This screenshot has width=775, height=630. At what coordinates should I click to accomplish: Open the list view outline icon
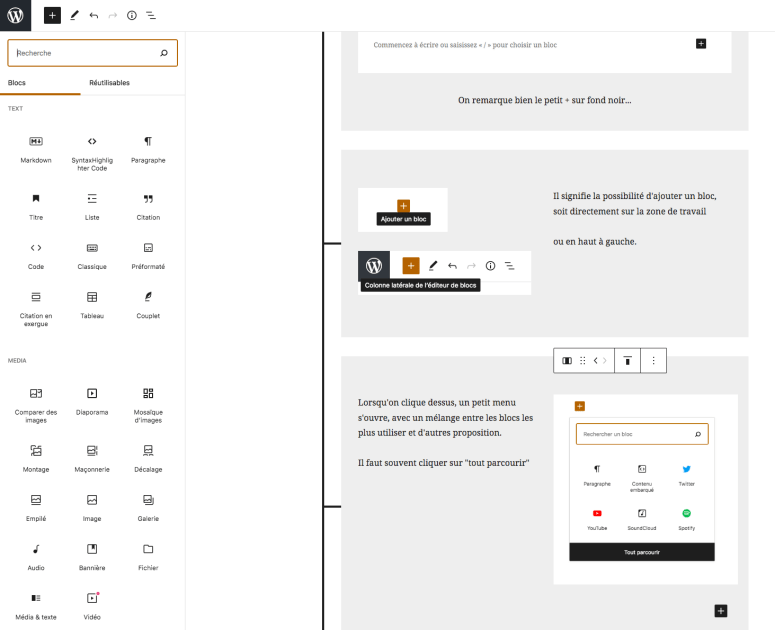(x=151, y=16)
